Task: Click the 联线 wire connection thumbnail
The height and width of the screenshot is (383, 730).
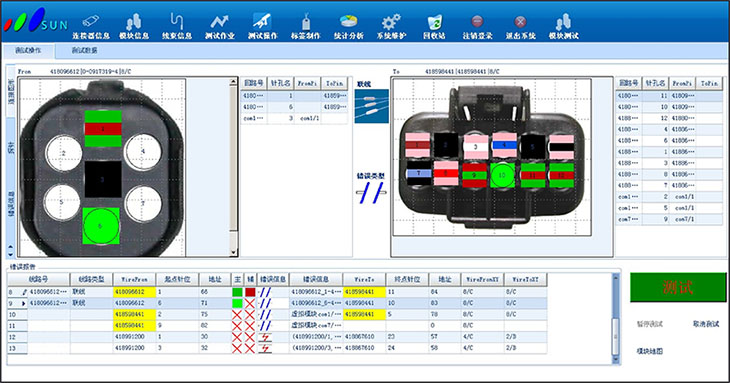Action: point(372,106)
